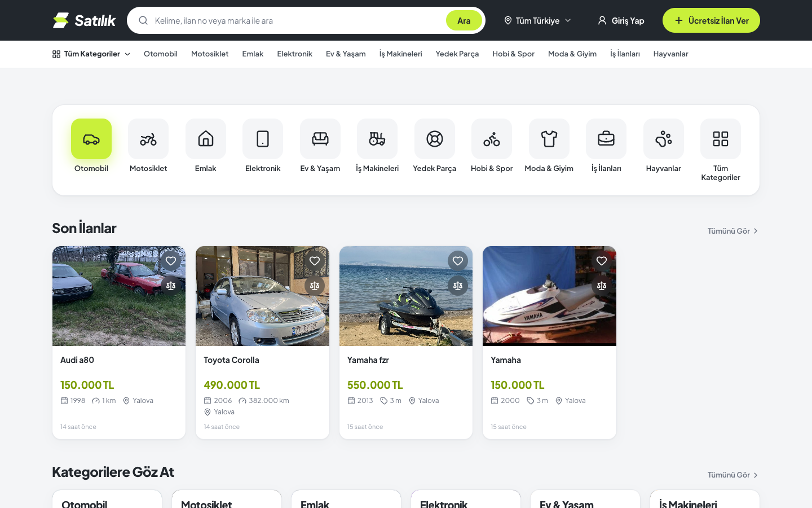This screenshot has width=812, height=508.
Task: Open Tümünü Gör next to Son İlanlar
Action: point(733,231)
